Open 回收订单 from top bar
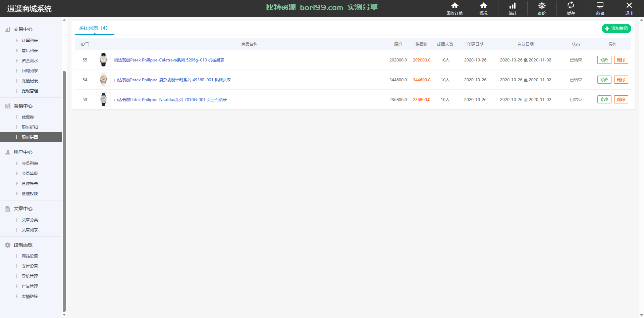This screenshot has width=644, height=318. pos(454,8)
